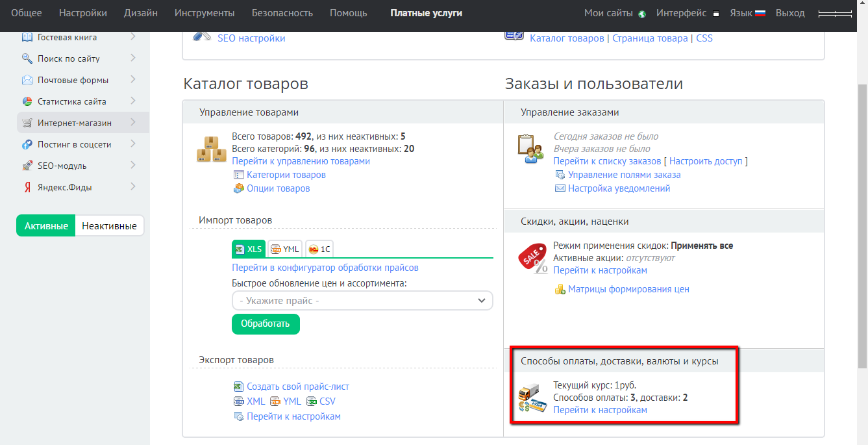The width and height of the screenshot is (868, 445).
Task: Open the Дизайн menu
Action: coord(141,13)
